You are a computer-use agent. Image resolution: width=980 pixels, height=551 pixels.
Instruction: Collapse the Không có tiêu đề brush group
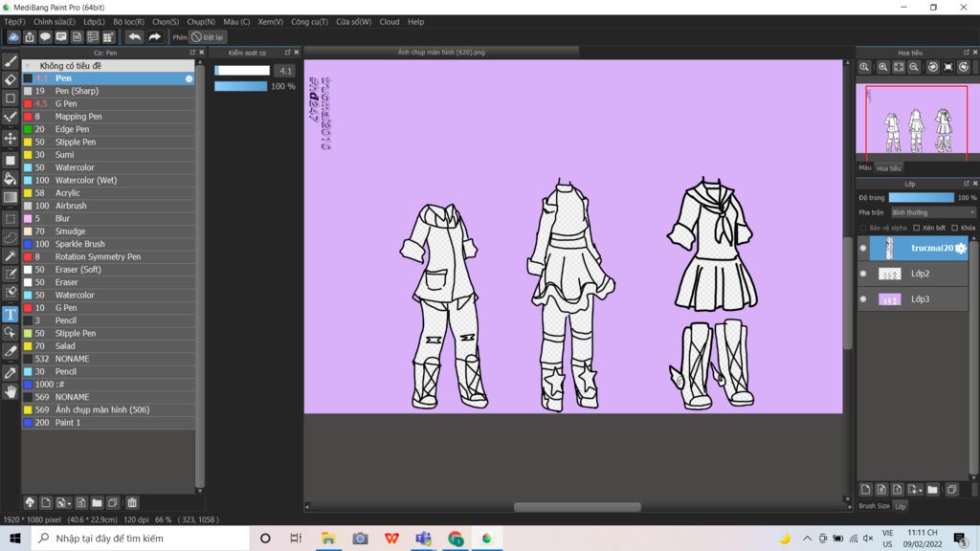(28, 66)
